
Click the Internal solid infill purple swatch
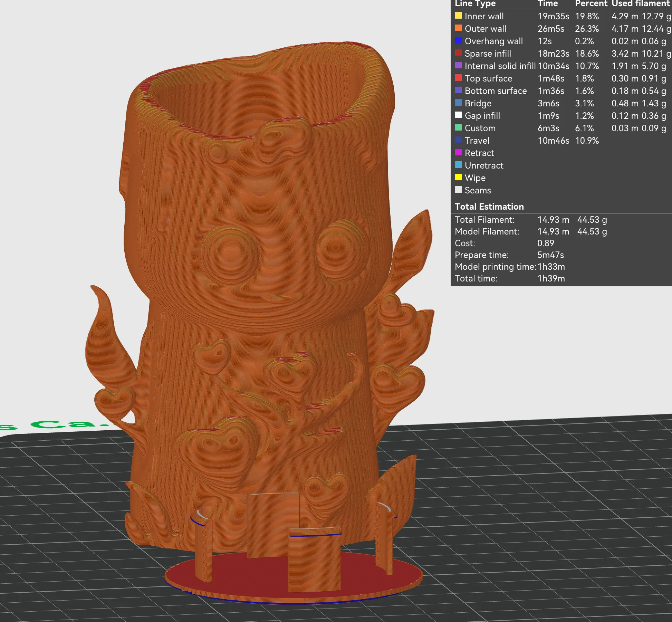tap(458, 66)
